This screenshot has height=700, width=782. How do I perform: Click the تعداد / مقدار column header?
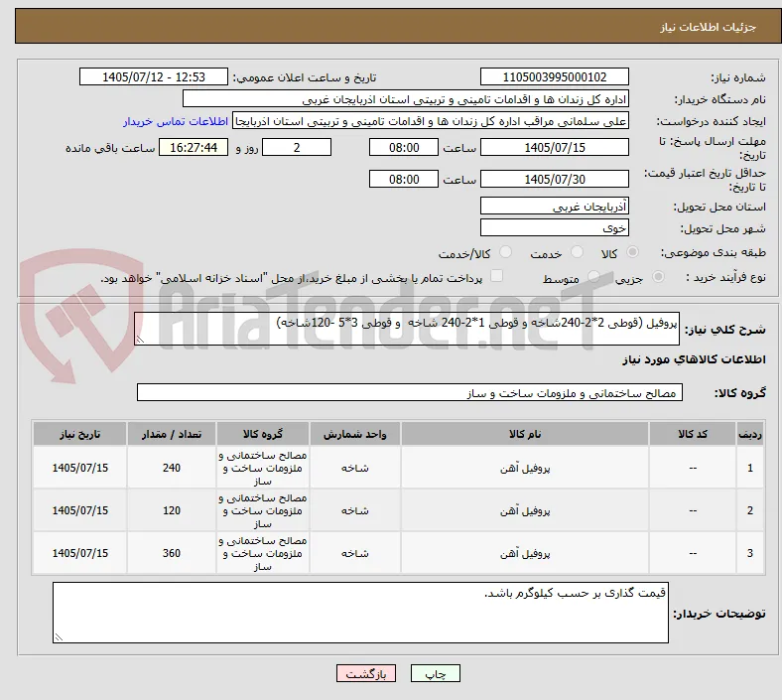pyautogui.click(x=172, y=434)
